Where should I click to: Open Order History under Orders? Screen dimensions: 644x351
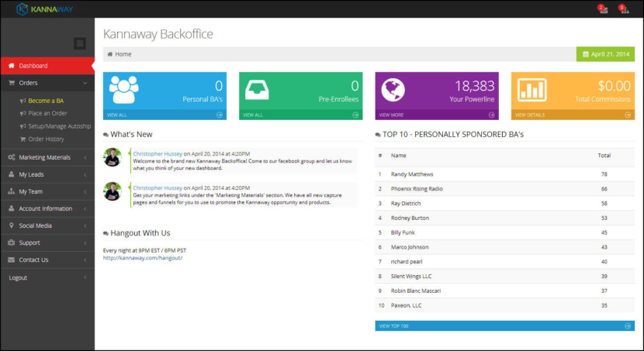46,139
